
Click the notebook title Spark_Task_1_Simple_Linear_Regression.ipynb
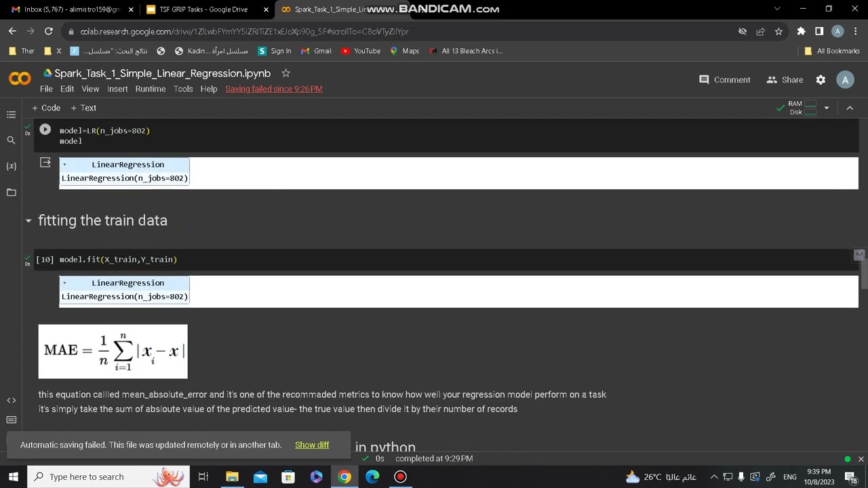162,73
